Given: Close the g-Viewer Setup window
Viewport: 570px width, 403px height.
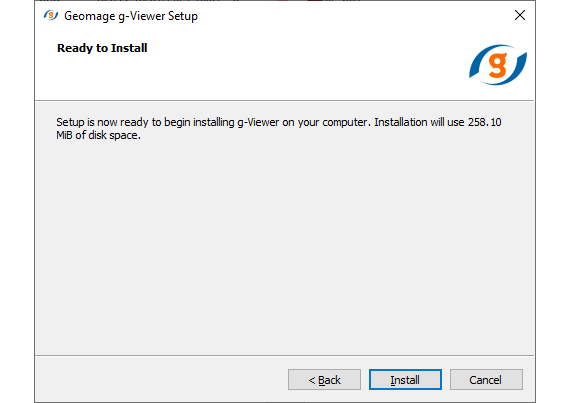Looking at the screenshot, I should tap(520, 15).
